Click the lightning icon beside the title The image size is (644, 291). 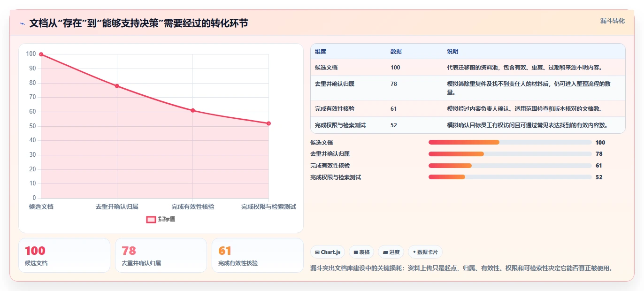pos(22,23)
